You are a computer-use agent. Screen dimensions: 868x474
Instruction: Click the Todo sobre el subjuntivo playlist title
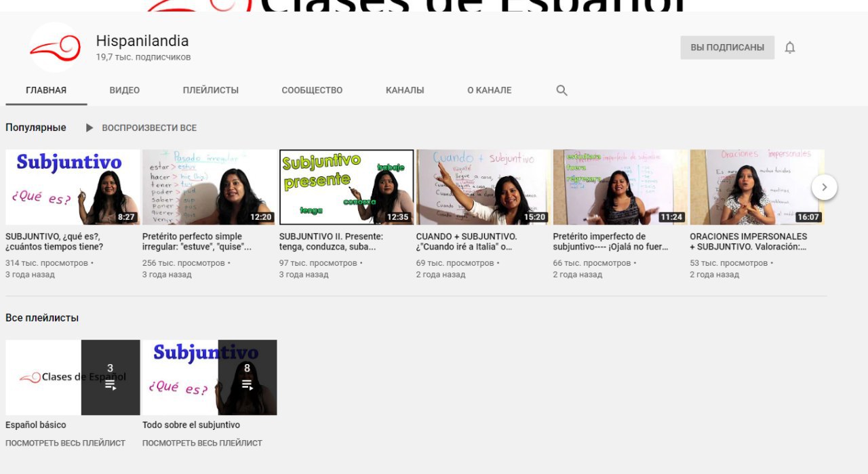(191, 425)
